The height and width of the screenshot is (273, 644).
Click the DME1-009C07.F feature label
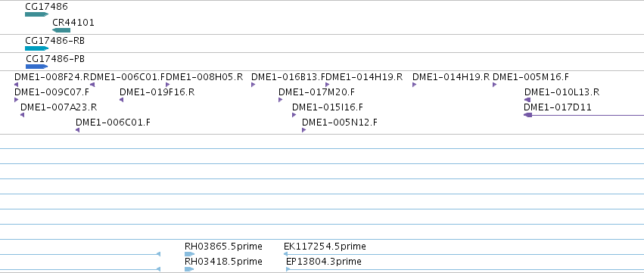51,92
